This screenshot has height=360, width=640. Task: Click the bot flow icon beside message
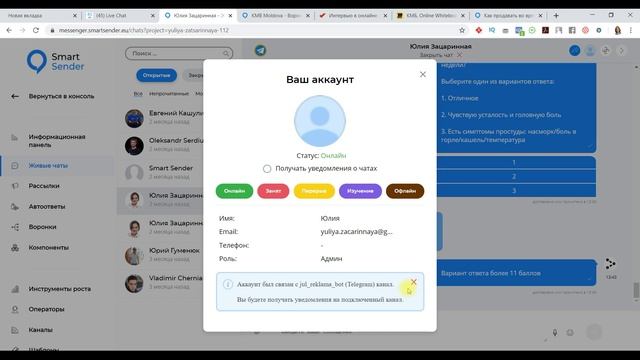610,264
